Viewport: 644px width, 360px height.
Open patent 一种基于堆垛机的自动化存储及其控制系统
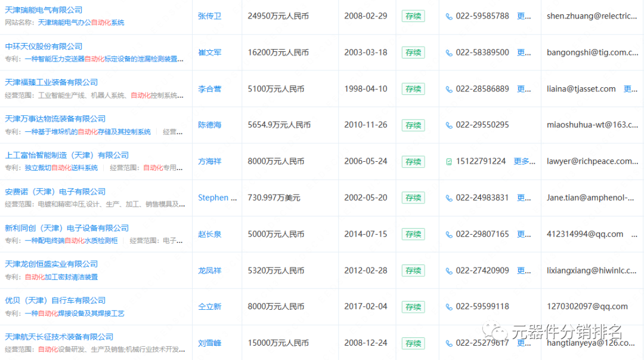pyautogui.click(x=88, y=132)
